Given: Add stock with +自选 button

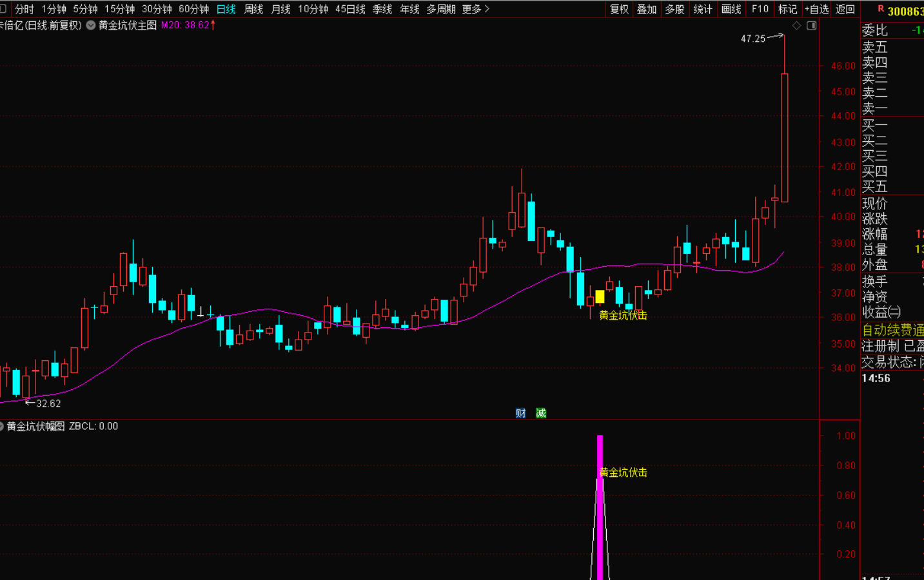Looking at the screenshot, I should coord(816,9).
